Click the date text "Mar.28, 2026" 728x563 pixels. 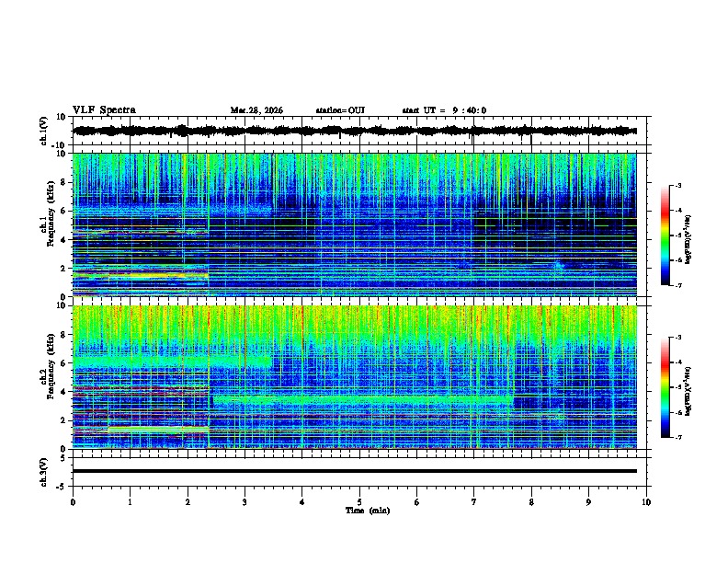tap(256, 110)
